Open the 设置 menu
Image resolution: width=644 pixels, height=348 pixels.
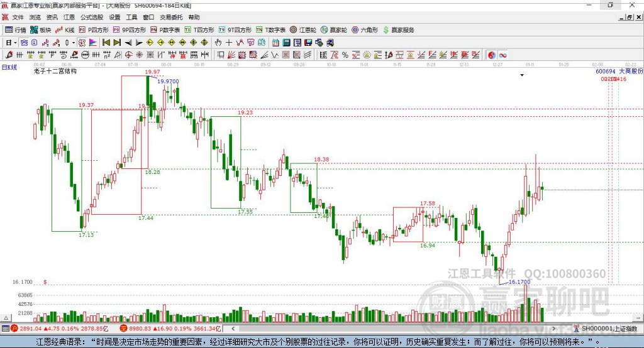(x=114, y=17)
